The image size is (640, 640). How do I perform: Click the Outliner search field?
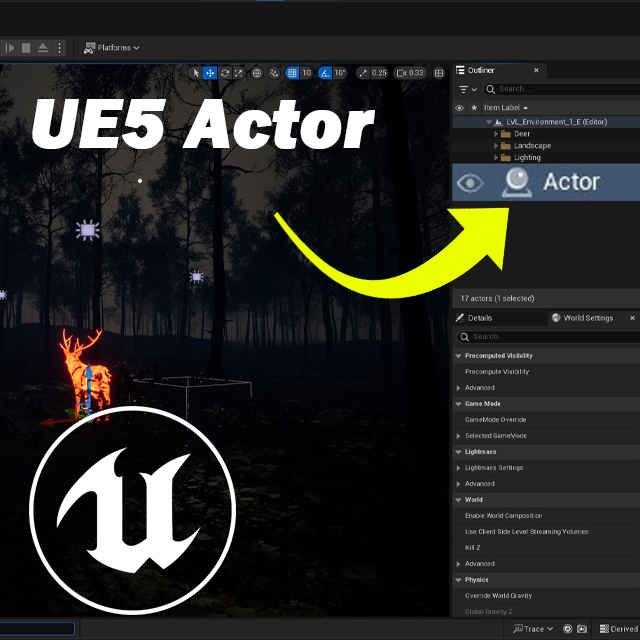coord(562,89)
